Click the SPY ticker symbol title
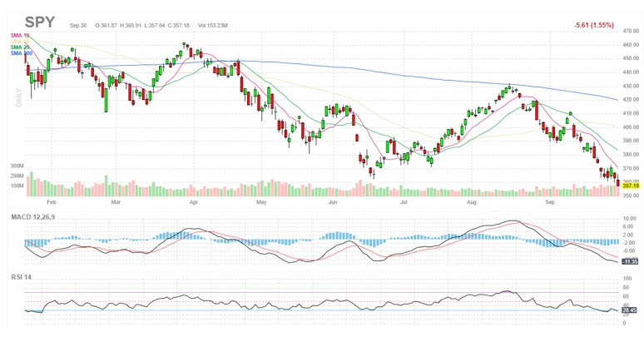Screen dimensions: 644x337 (x=40, y=22)
